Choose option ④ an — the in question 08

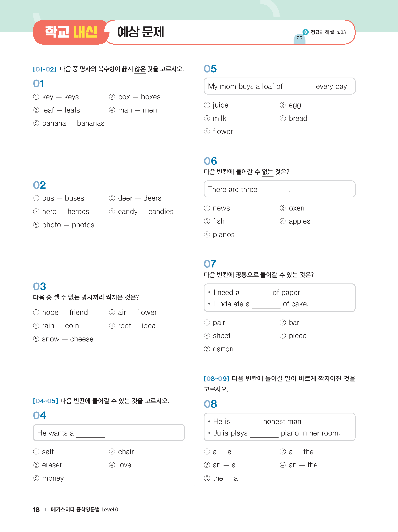299,465
